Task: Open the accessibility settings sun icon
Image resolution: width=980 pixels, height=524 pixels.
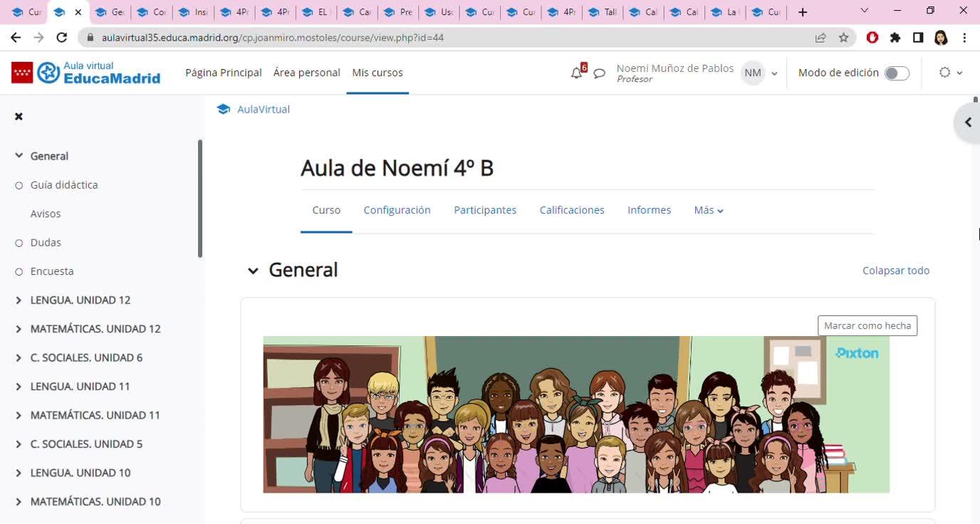Action: coord(945,73)
